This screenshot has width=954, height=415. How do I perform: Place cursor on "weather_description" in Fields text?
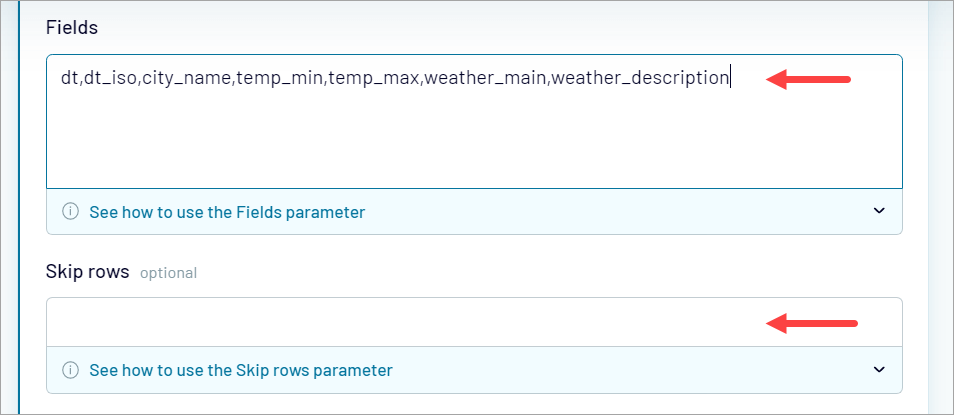640,78
